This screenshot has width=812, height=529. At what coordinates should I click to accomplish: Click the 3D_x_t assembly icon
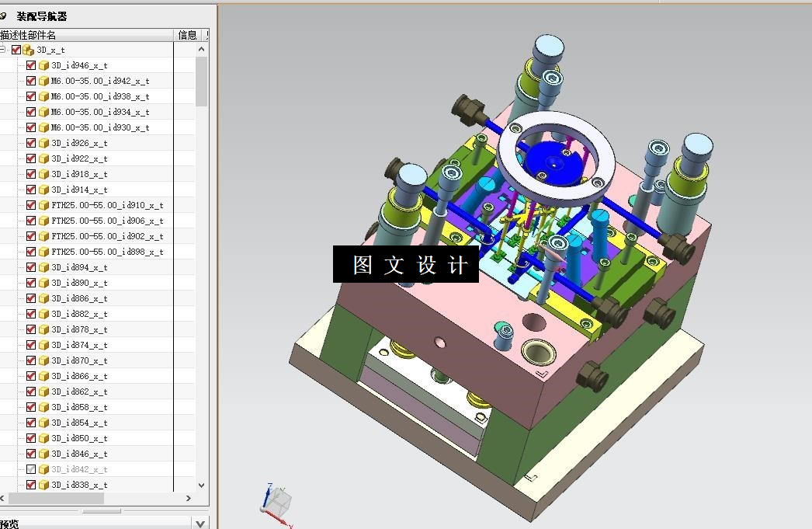click(x=28, y=50)
